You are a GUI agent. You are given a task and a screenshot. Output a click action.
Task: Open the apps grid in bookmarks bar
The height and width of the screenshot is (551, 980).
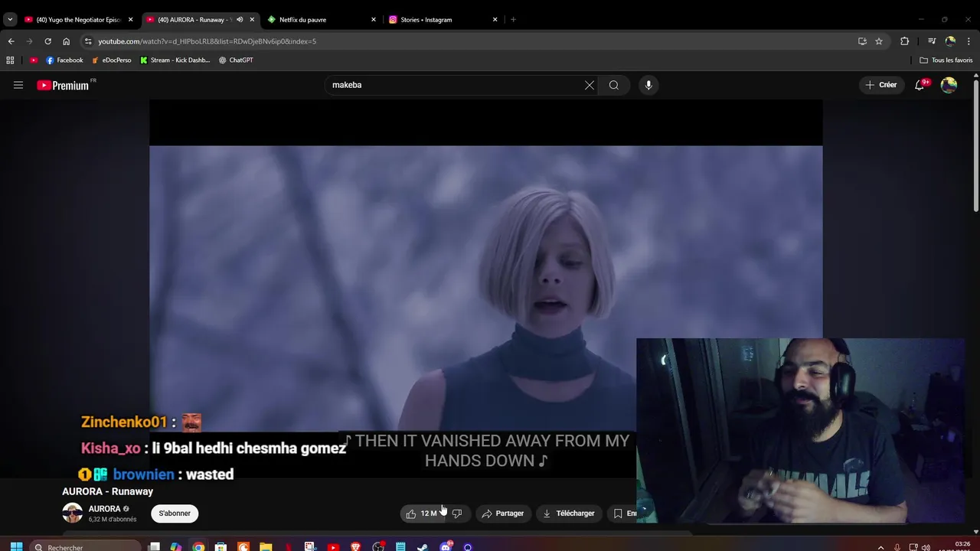click(x=10, y=60)
